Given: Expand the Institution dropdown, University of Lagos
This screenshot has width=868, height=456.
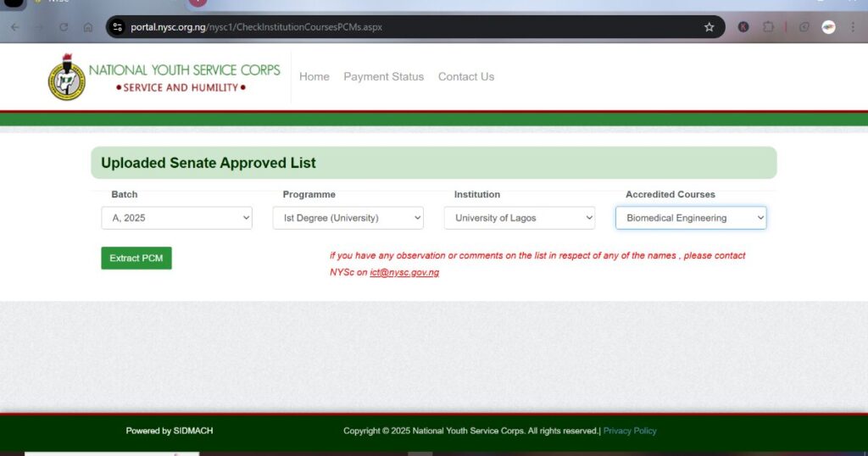Looking at the screenshot, I should (519, 218).
